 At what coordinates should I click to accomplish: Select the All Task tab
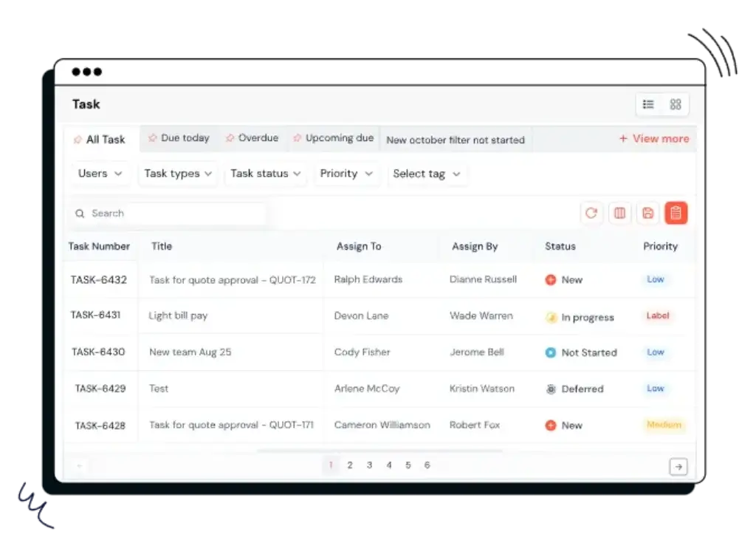[101, 140]
